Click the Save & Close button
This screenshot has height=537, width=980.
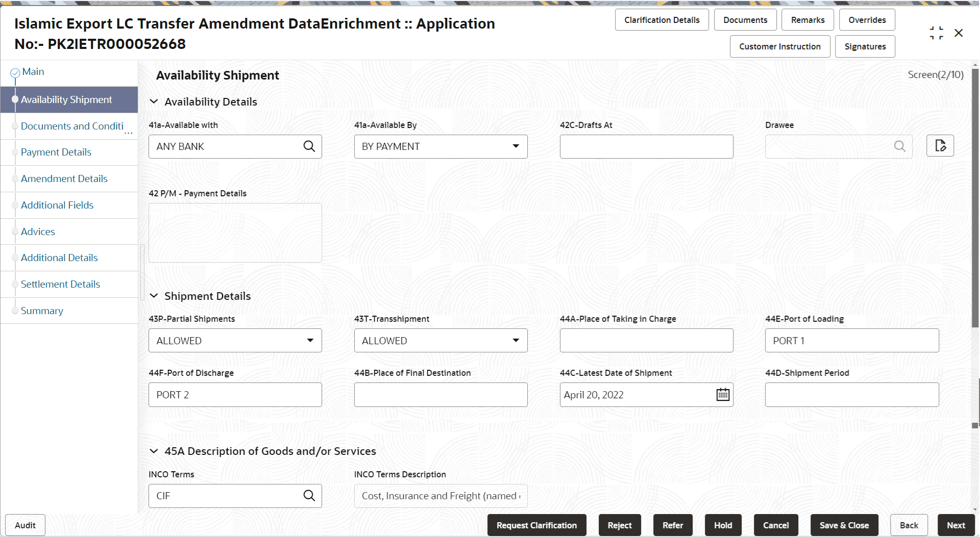pyautogui.click(x=844, y=525)
